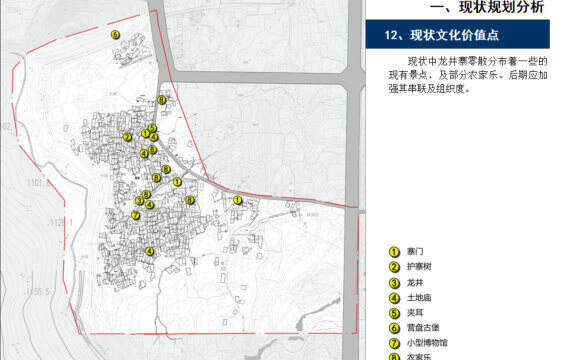
Task: Click the title 现状规划分析
Action: click(487, 7)
